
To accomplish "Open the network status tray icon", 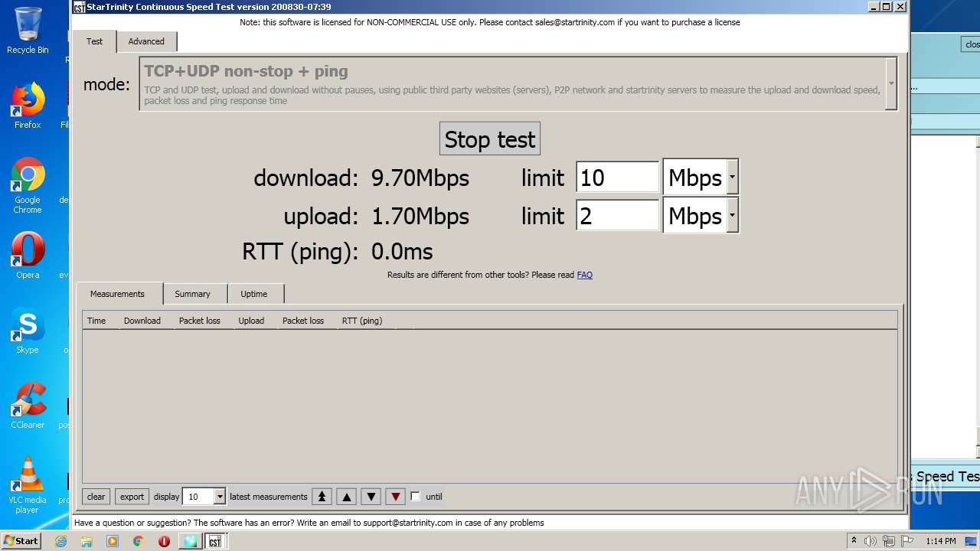I will click(x=889, y=541).
